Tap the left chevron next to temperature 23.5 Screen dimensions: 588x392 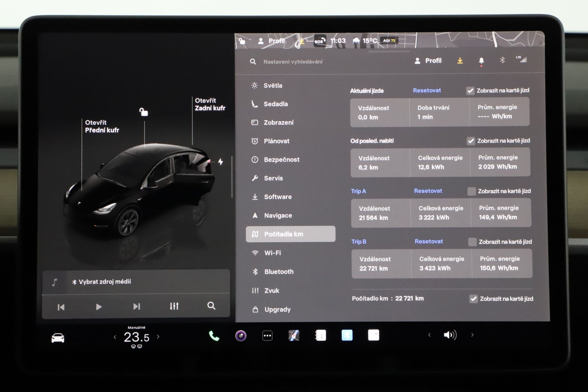click(x=114, y=336)
